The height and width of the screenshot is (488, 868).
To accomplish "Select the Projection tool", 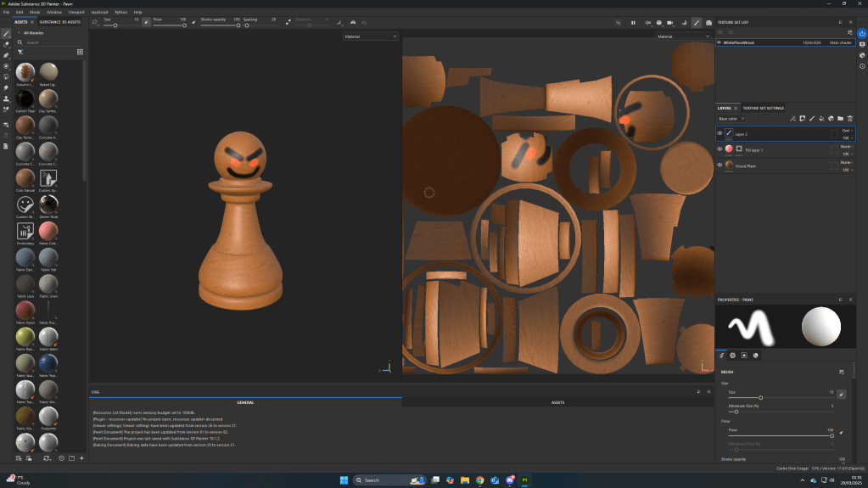I will [x=6, y=55].
